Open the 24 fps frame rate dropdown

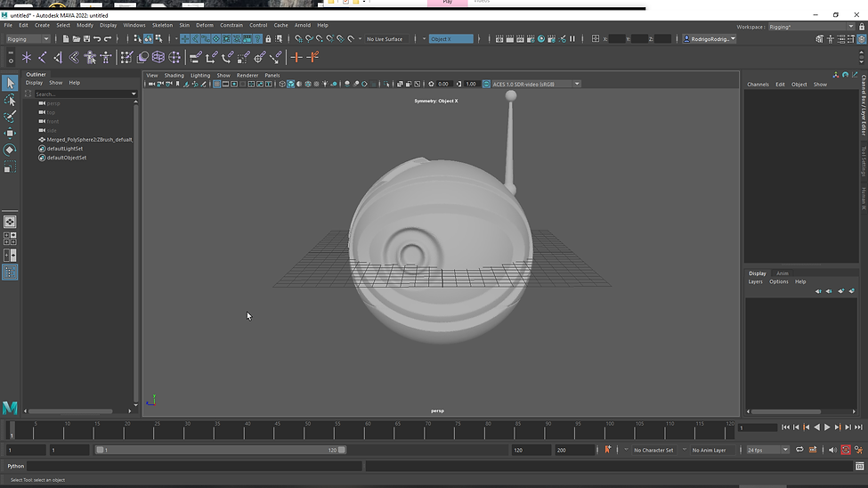click(x=767, y=450)
